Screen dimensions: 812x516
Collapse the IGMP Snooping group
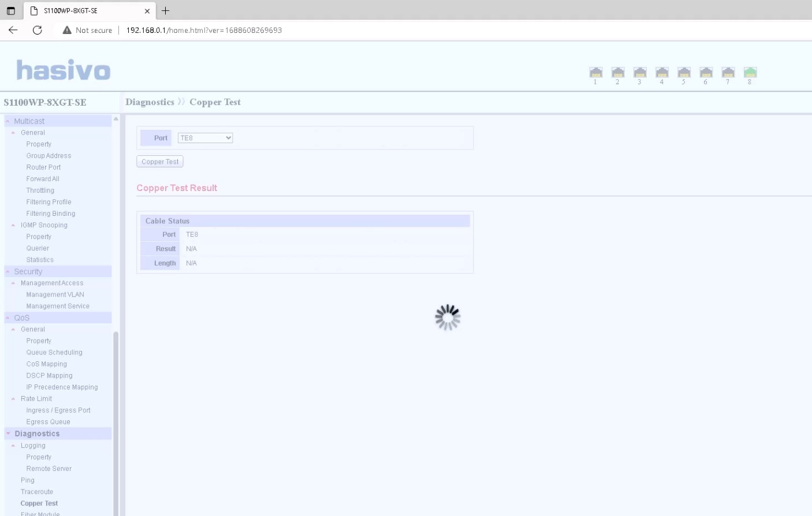point(13,225)
